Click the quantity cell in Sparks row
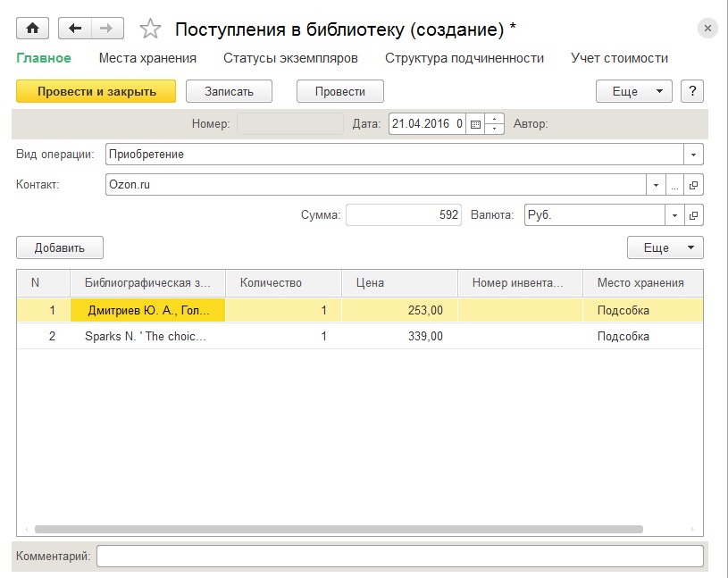 [284, 336]
